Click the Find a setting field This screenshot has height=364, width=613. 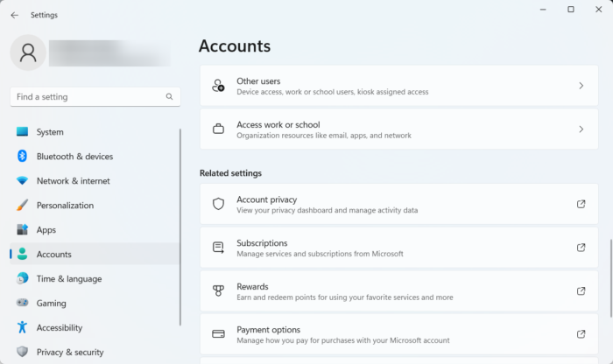tap(88, 97)
